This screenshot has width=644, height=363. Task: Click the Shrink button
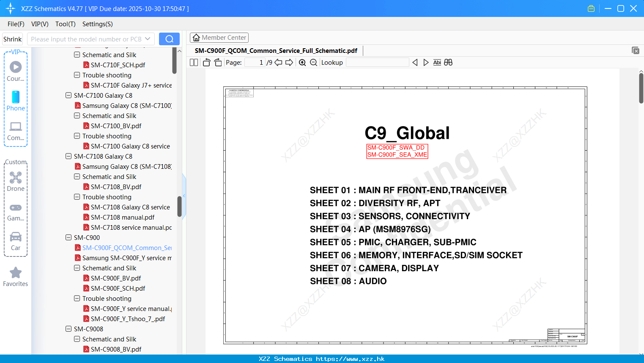[13, 39]
